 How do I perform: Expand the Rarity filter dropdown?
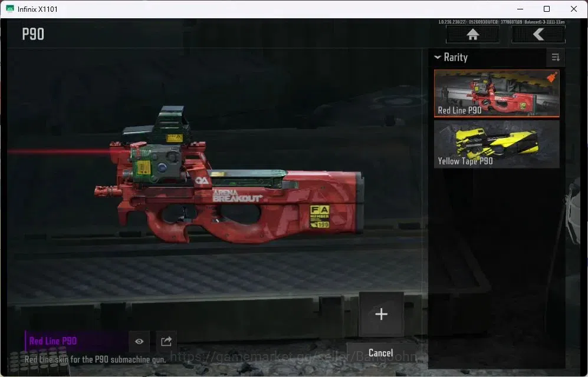click(451, 57)
